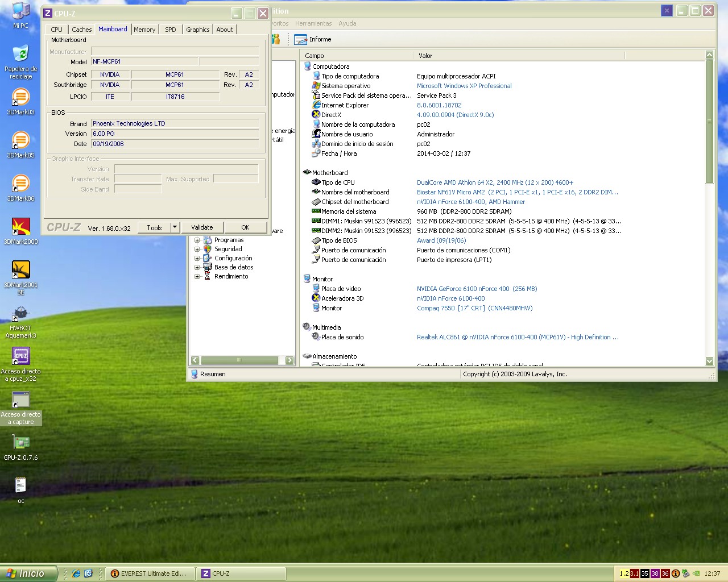Screen dimensions: 728x582
Task: Expand Programas tree node in EVEREST
Action: point(197,240)
